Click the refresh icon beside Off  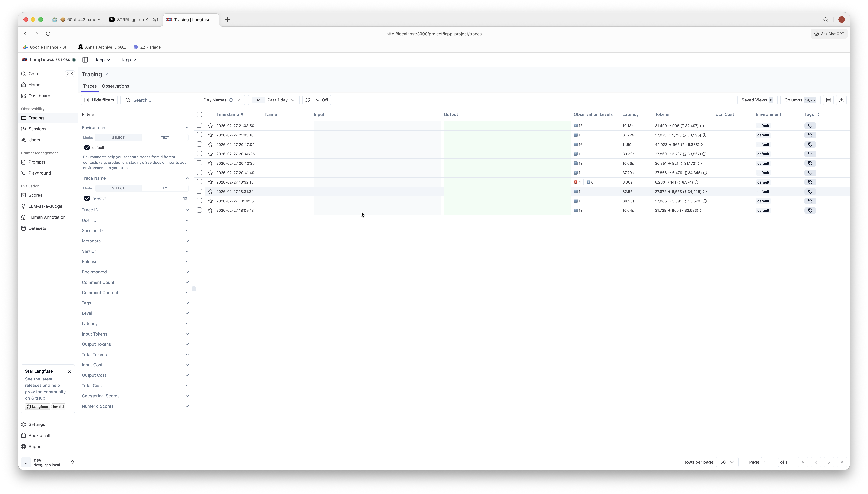coord(308,100)
